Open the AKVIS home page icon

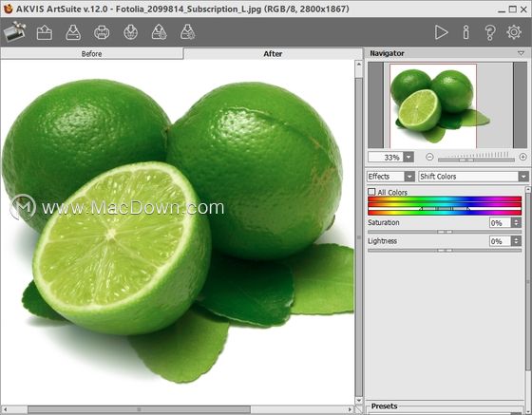coord(15,32)
